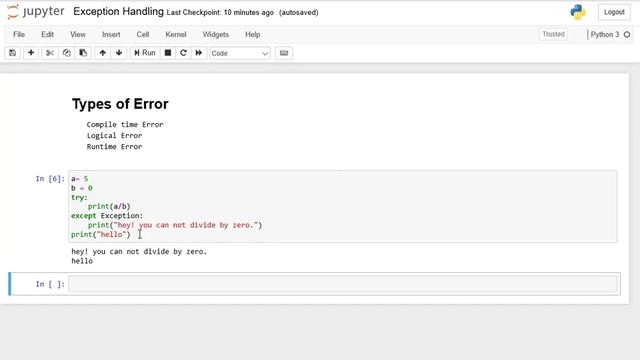Screen dimensions: 640x360
Task: Open the command palette keyboard icon
Action: pos(284,53)
